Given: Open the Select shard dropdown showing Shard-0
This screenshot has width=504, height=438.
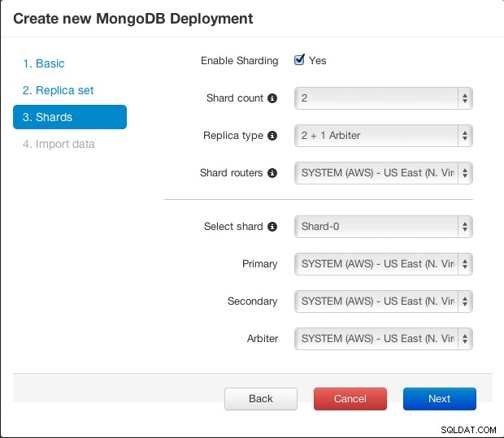Looking at the screenshot, I should [384, 227].
